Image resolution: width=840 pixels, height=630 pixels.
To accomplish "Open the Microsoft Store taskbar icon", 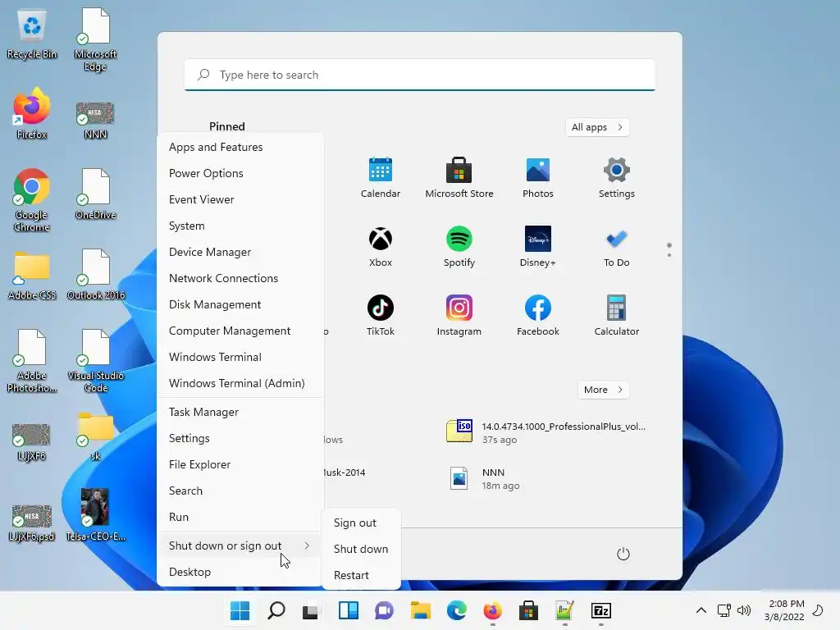I will 529,610.
